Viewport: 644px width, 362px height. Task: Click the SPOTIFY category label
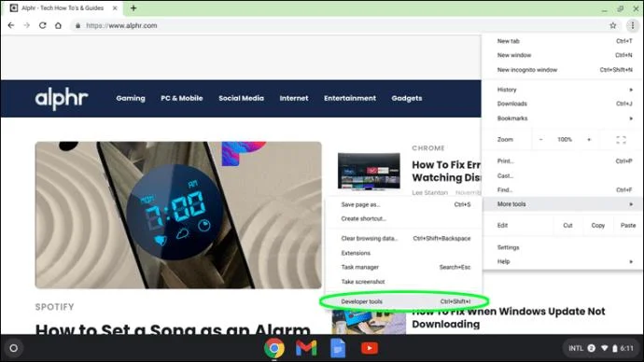tap(55, 307)
